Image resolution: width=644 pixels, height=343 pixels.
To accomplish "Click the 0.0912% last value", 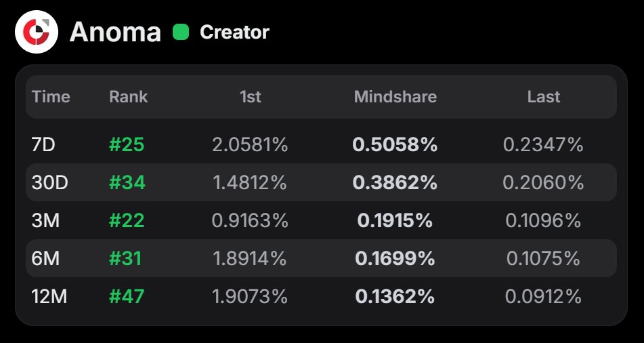I will click(543, 296).
